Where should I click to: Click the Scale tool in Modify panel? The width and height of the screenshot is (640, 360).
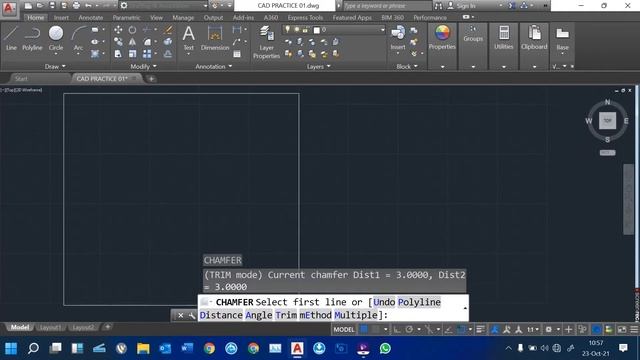[132, 53]
